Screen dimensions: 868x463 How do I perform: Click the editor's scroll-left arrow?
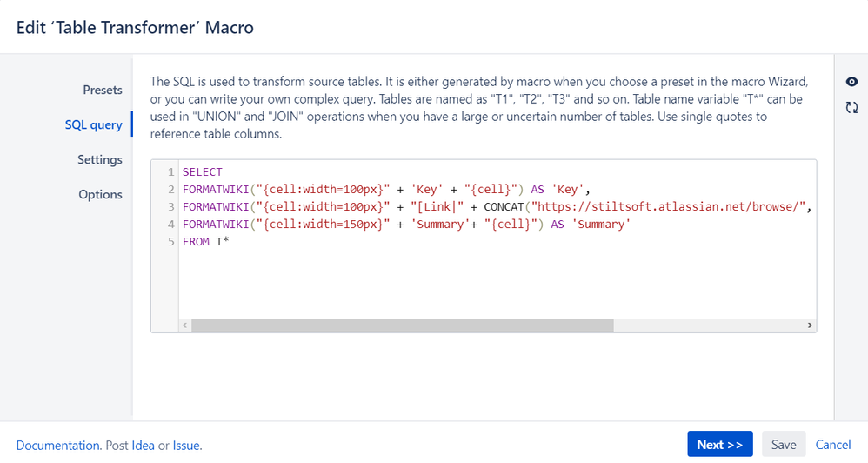184,325
